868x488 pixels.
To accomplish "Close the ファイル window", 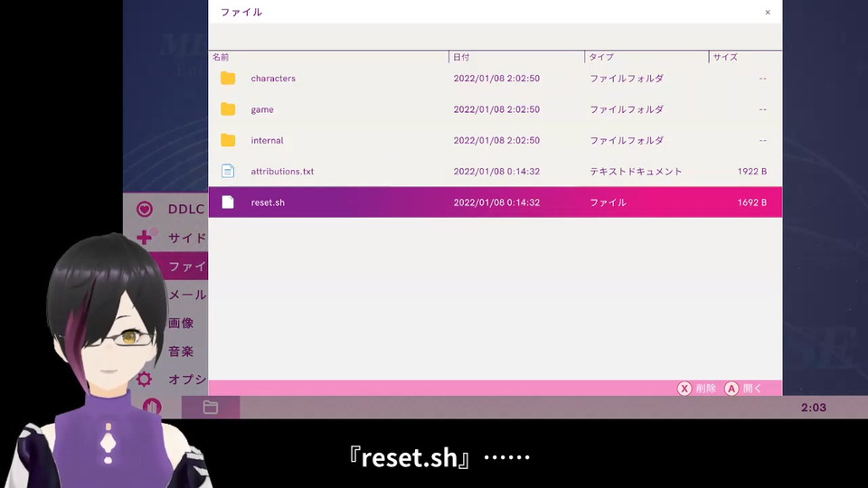I will click(x=768, y=12).
